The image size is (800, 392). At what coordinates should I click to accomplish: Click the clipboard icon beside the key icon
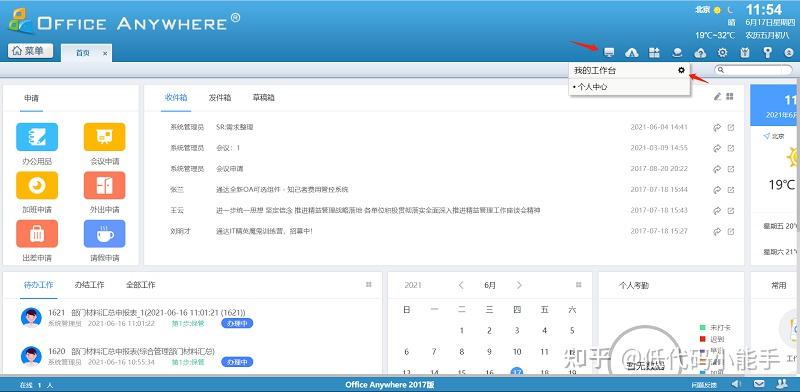pyautogui.click(x=745, y=53)
